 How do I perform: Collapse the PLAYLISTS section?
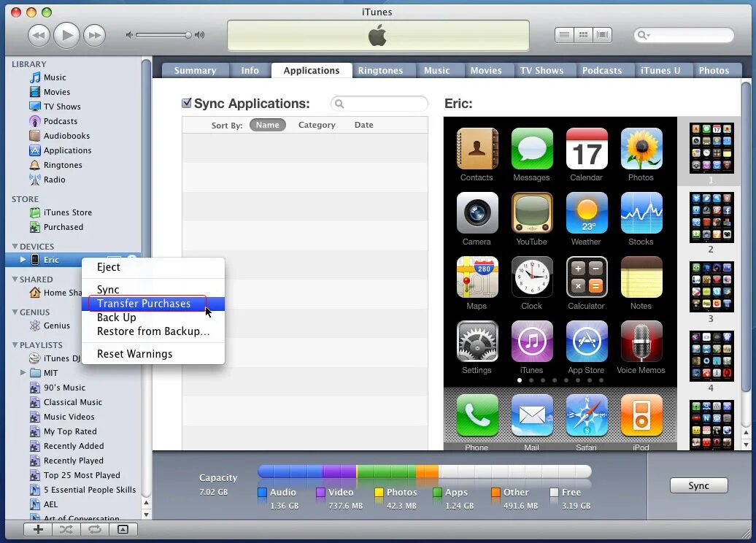pyautogui.click(x=15, y=344)
